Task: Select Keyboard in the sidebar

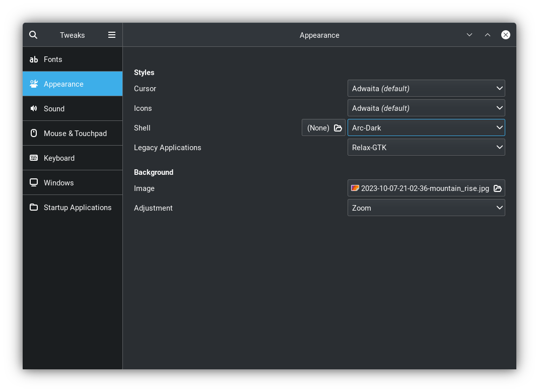Action: coord(73,158)
